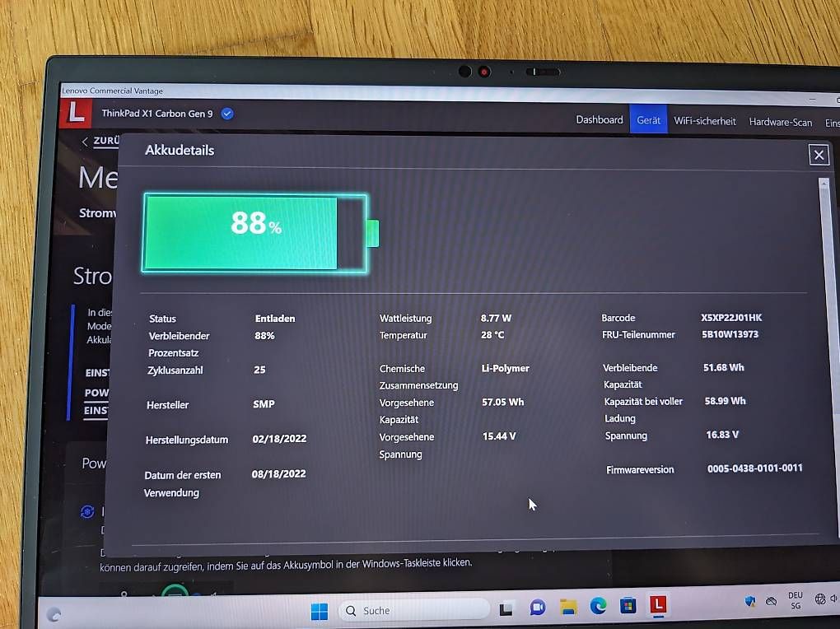The height and width of the screenshot is (629, 840).
Task: Click chemistry value Li-Polymer
Action: click(x=505, y=368)
